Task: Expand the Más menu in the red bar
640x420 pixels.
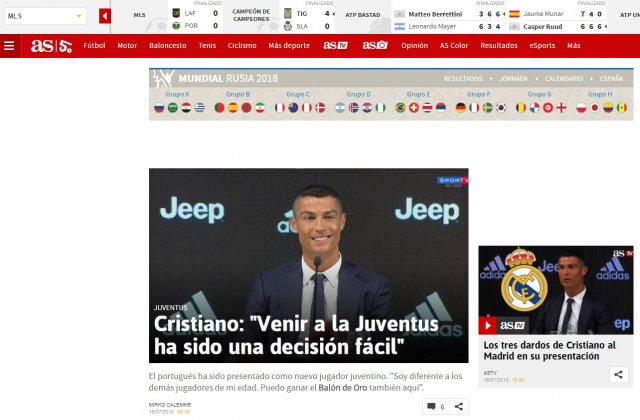Action: point(573,45)
